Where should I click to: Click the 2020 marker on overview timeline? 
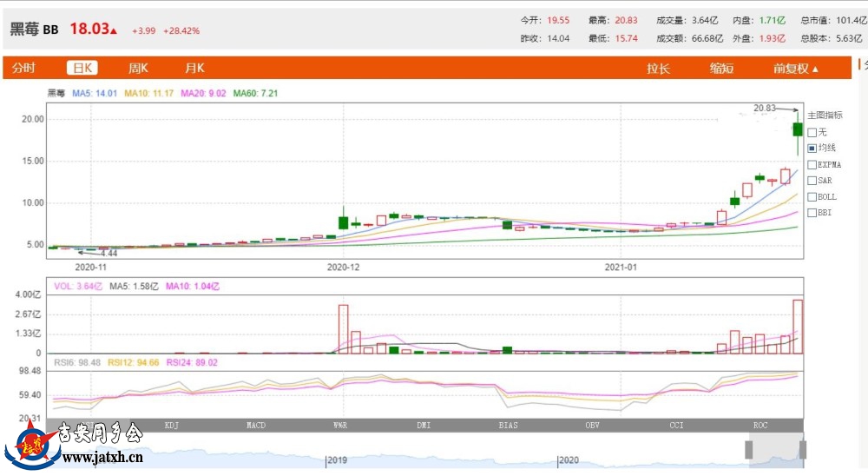569,459
